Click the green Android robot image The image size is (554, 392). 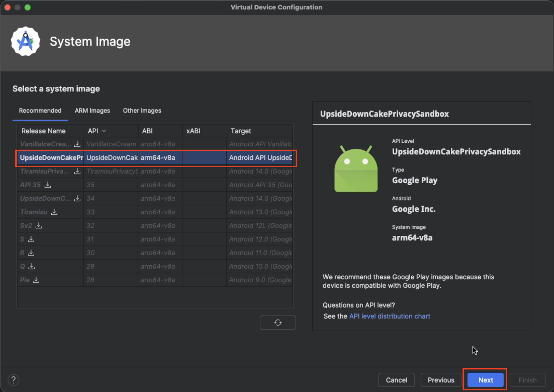[x=356, y=169]
